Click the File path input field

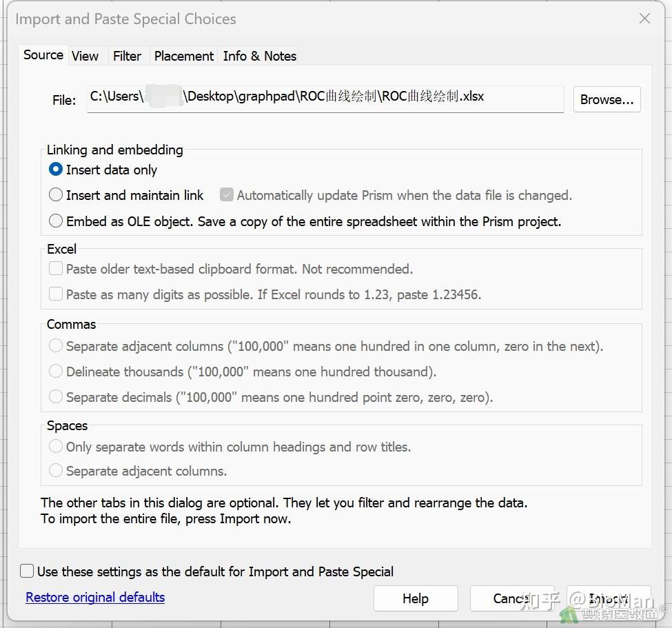325,98
